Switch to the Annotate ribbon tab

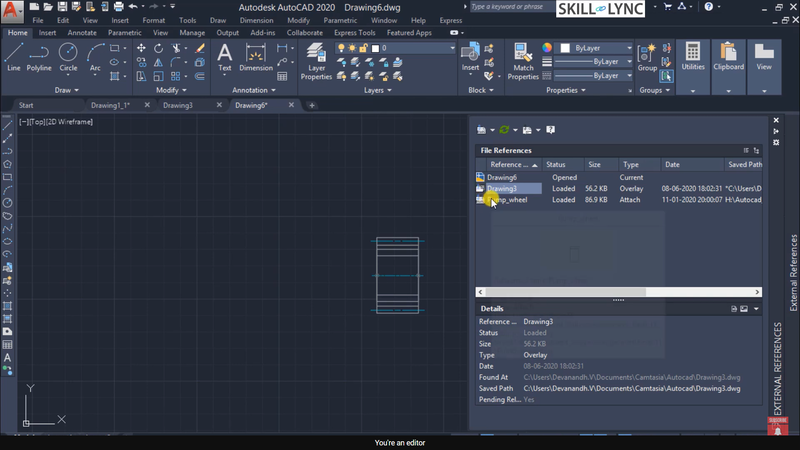point(82,32)
